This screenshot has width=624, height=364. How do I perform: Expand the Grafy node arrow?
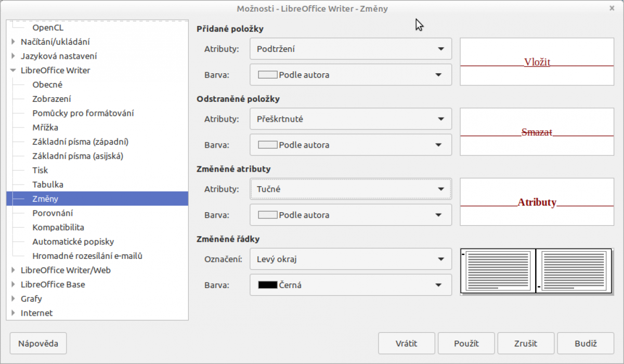[14, 299]
